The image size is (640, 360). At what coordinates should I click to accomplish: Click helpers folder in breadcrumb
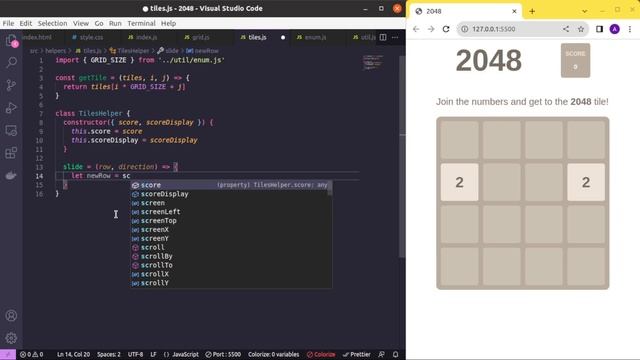56,51
